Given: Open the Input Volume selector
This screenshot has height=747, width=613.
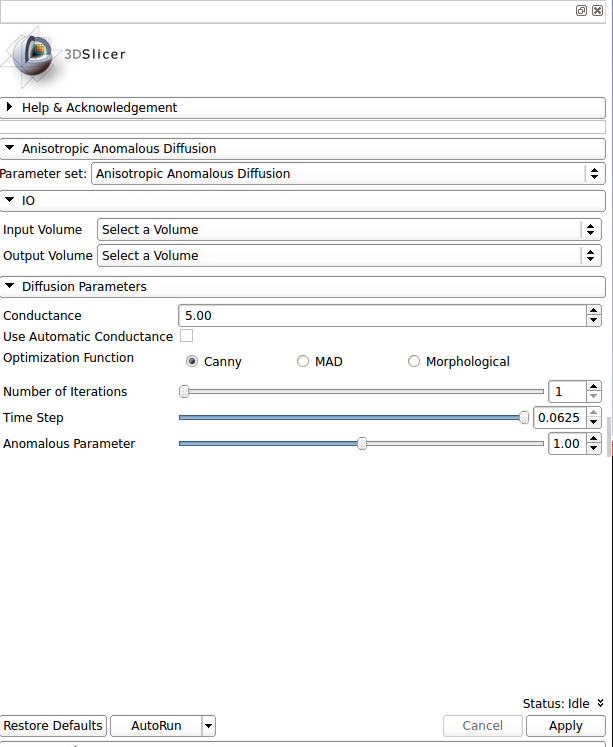Looking at the screenshot, I should click(x=349, y=230).
